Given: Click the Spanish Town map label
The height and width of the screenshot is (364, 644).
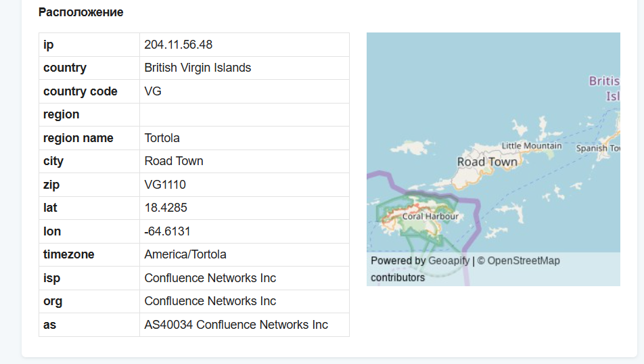Looking at the screenshot, I should point(599,148).
